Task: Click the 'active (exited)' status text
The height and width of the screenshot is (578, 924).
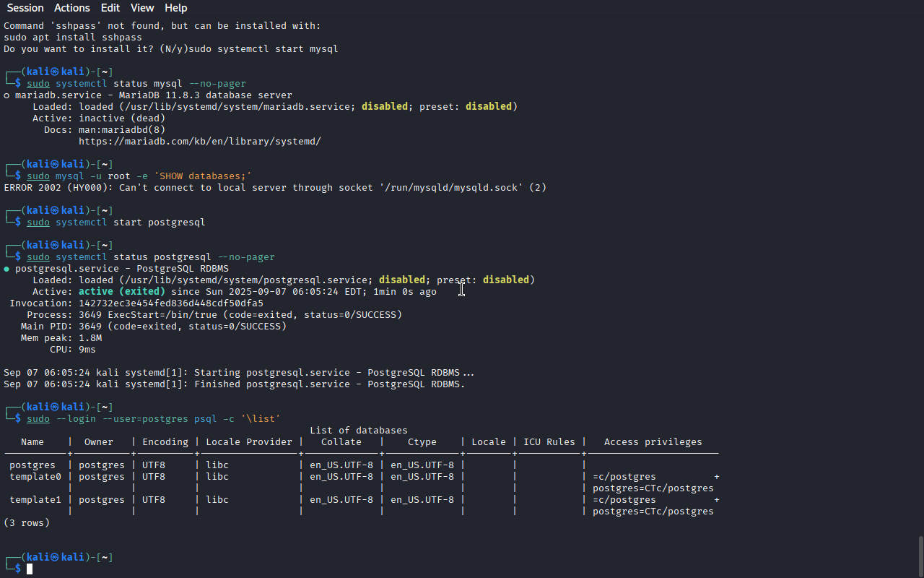Action: point(122,292)
